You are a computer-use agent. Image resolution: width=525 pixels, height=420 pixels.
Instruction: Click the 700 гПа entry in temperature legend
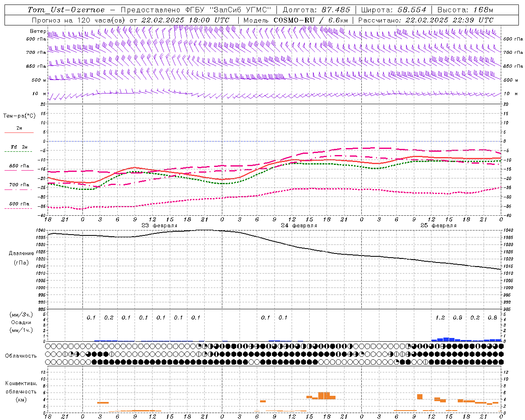19,185
